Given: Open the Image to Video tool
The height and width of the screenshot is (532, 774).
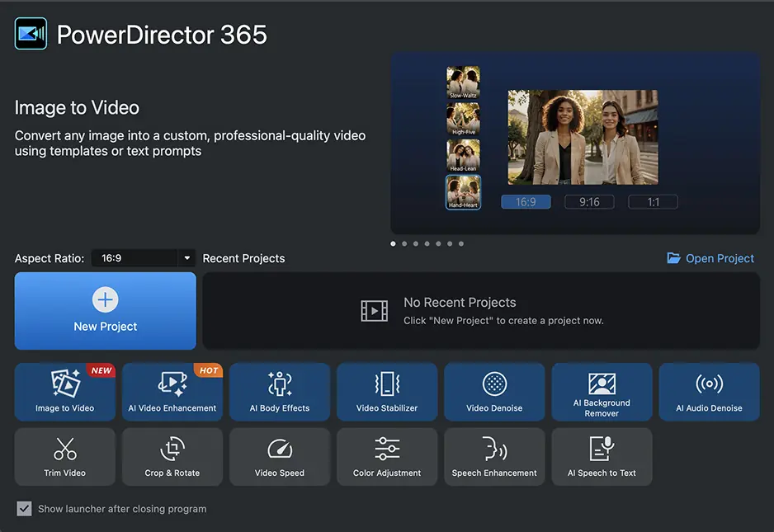Looking at the screenshot, I should tap(64, 392).
